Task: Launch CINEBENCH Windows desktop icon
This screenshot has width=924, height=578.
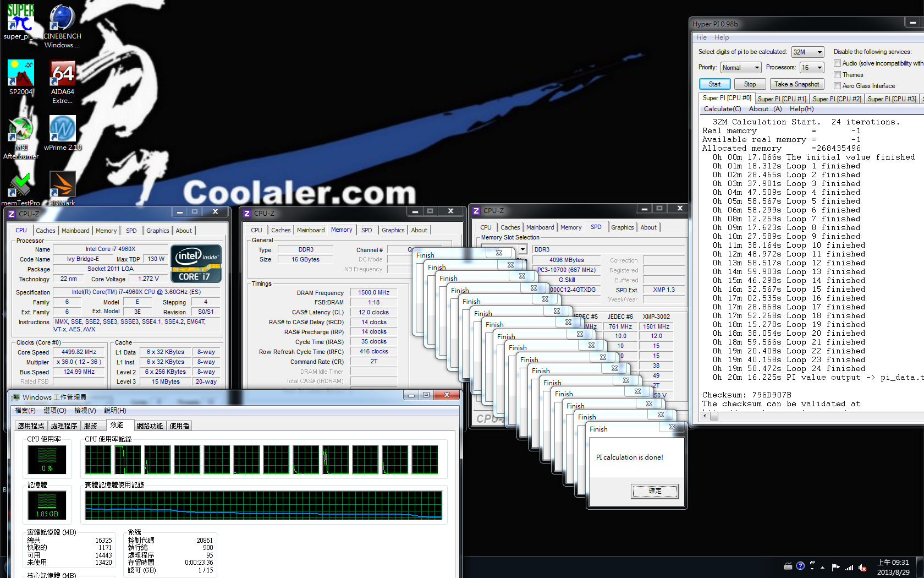Action: (x=62, y=25)
